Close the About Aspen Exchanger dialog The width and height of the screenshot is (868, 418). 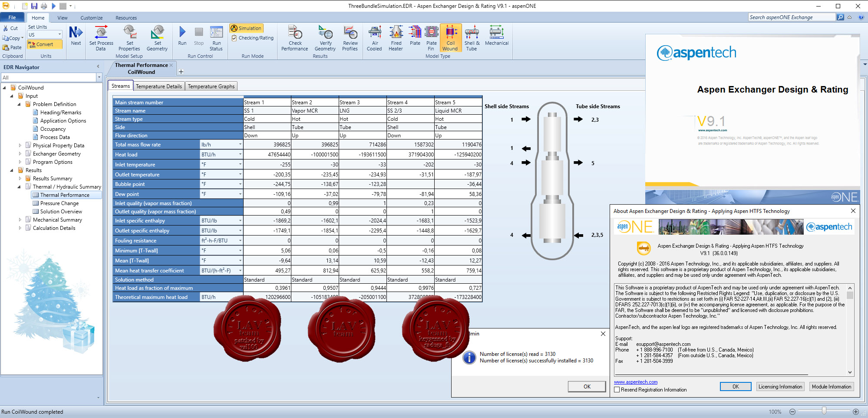(853, 211)
